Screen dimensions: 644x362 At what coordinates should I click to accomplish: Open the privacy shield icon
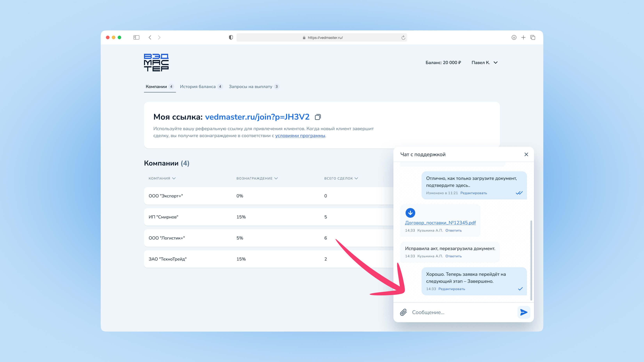point(231,37)
